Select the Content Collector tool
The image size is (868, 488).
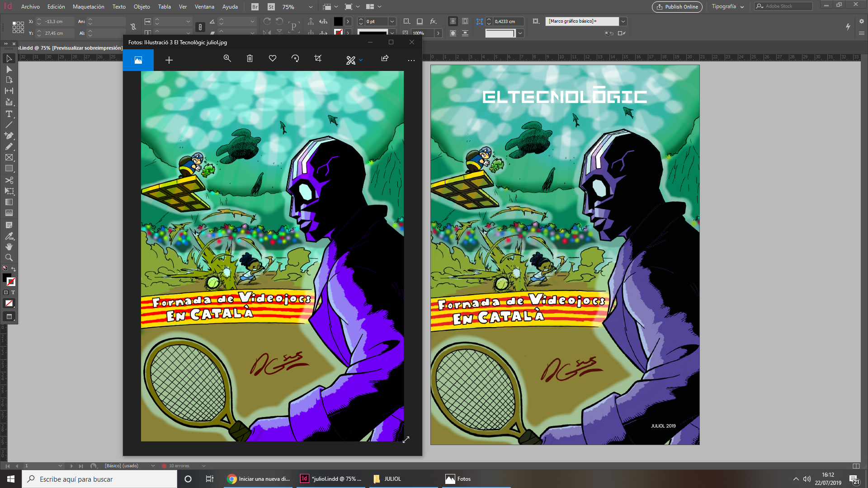[x=9, y=102]
